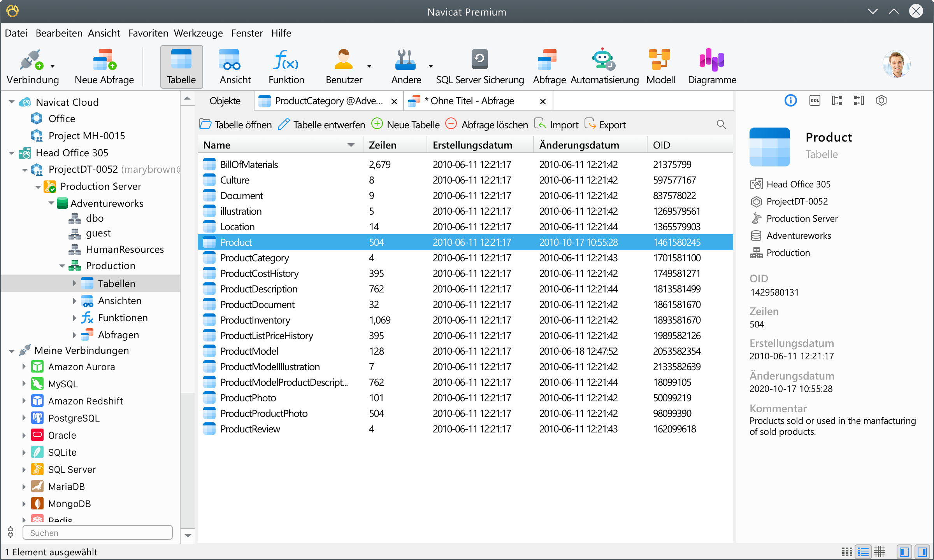Collapse the Navicat Cloud tree node
This screenshot has width=934, height=560.
point(12,102)
